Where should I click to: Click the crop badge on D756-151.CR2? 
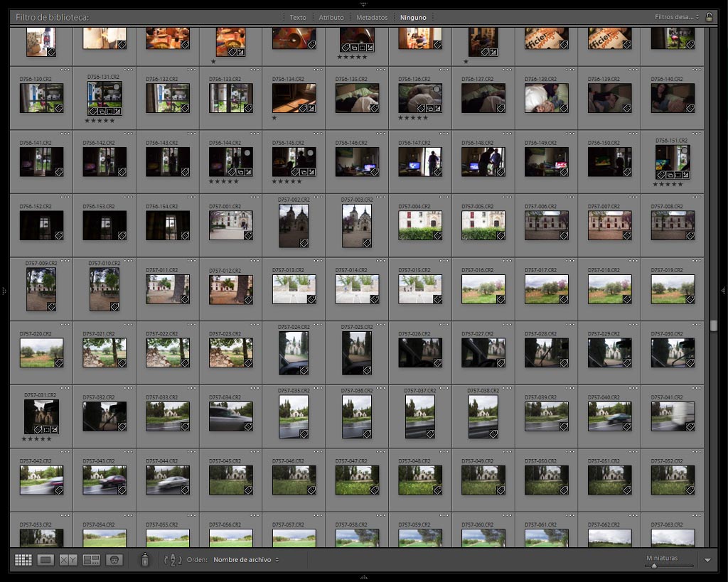click(x=678, y=175)
